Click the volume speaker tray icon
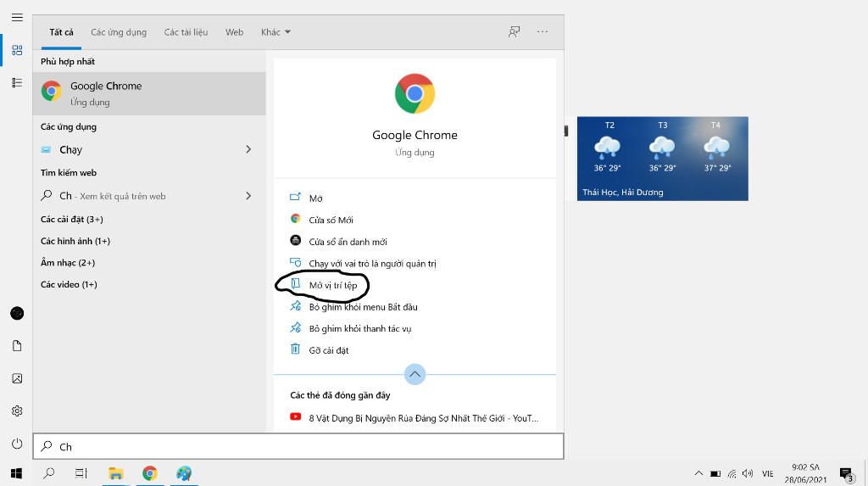 (x=748, y=473)
